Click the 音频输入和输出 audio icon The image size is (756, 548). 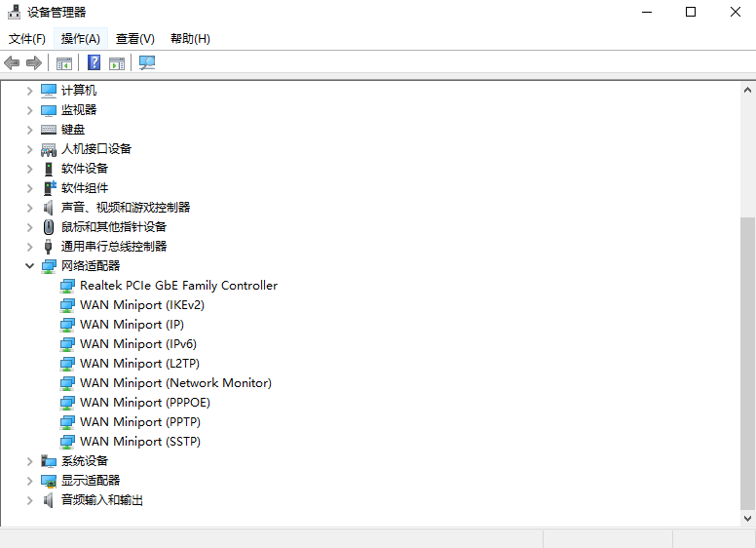(48, 500)
